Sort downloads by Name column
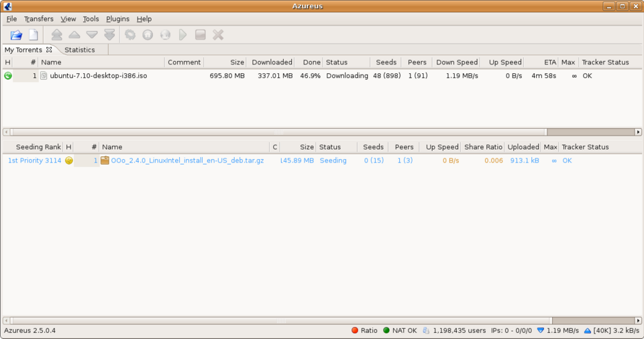This screenshot has width=644, height=339. click(101, 62)
